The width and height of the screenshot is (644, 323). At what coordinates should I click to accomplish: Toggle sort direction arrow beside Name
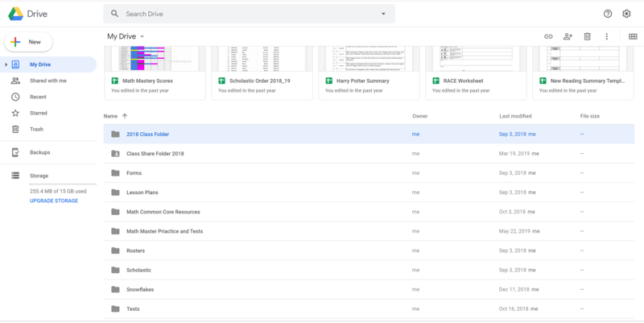125,116
